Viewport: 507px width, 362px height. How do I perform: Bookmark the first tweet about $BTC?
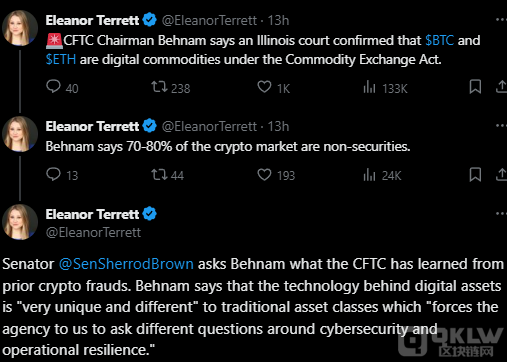475,87
